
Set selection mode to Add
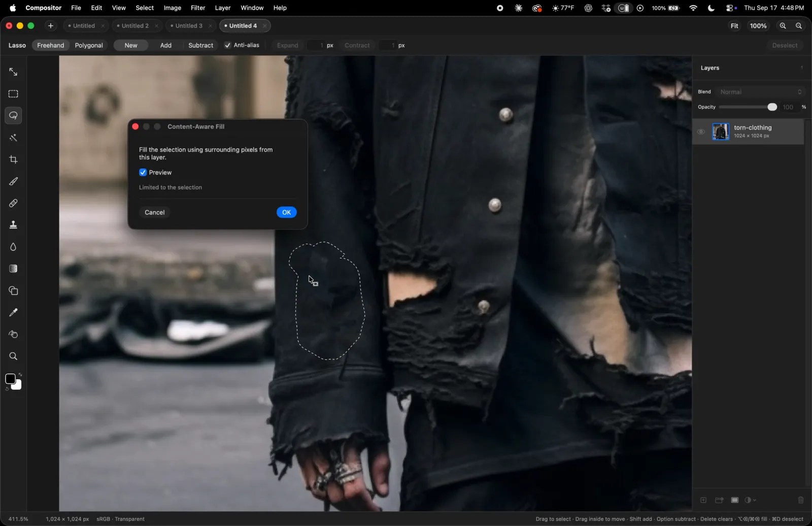pos(166,45)
